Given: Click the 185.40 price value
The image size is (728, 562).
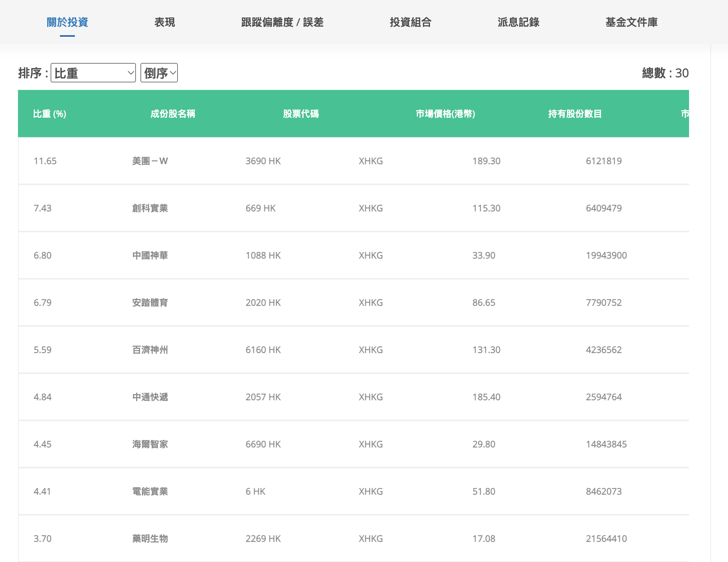Looking at the screenshot, I should [486, 397].
